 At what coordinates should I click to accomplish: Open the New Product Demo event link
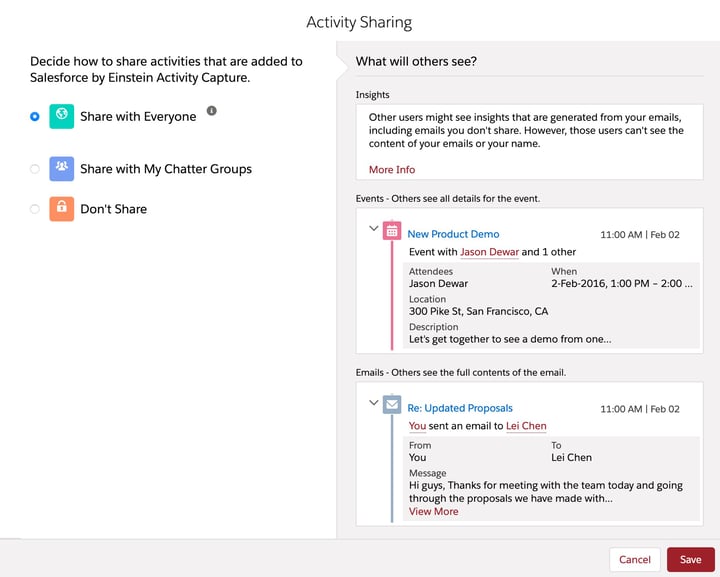click(453, 234)
